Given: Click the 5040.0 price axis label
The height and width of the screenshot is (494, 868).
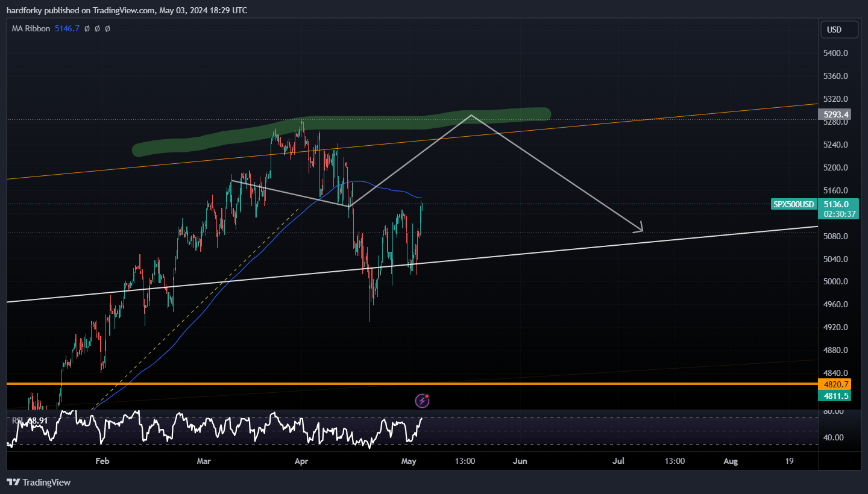Looking at the screenshot, I should point(835,259).
